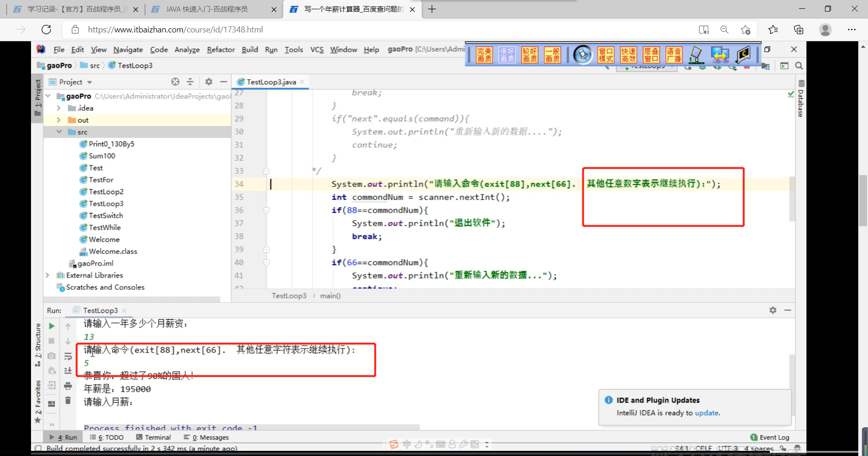Select 很好画质 quality button
Screen dimensions: 868x456
507,55
